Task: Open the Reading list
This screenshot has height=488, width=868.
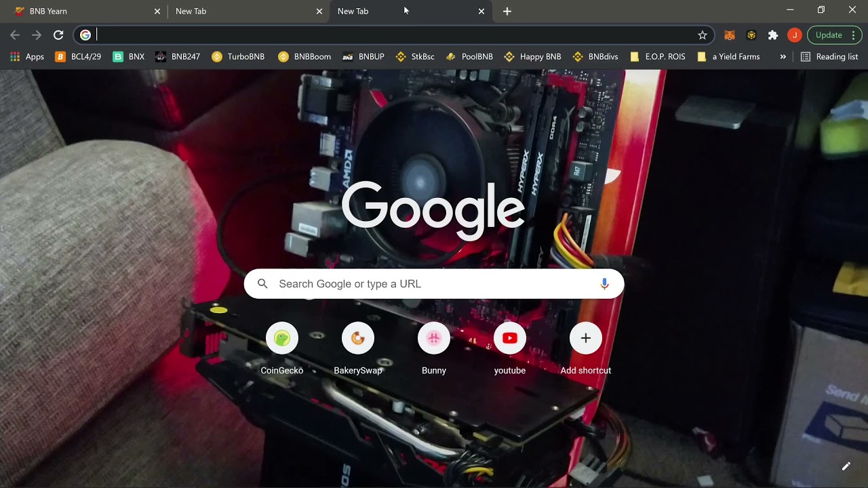Action: click(x=829, y=57)
